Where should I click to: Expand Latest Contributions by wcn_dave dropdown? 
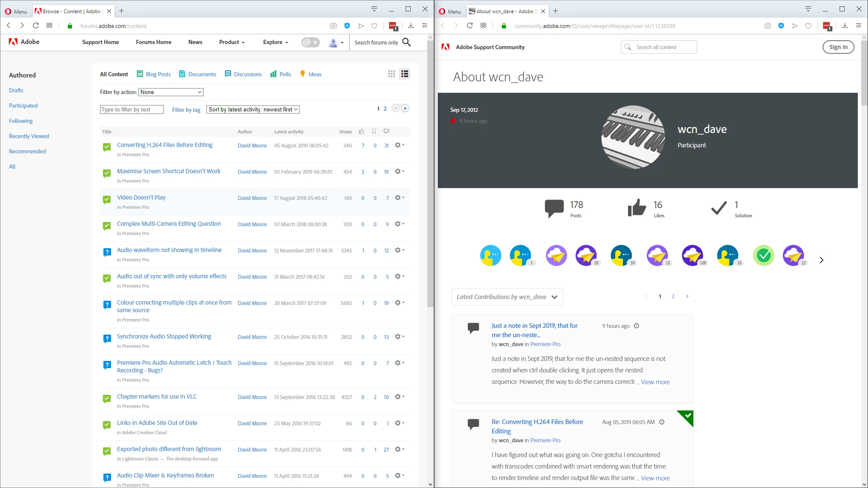(x=507, y=297)
